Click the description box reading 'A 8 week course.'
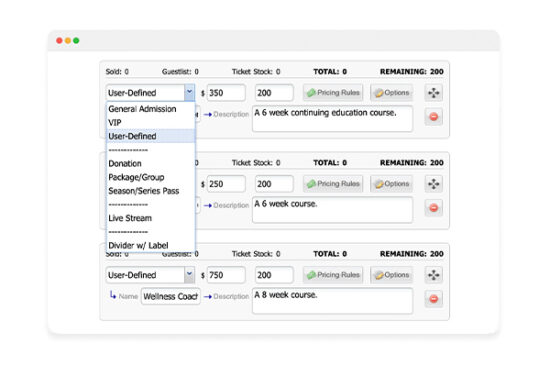550x387 pixels. coord(332,301)
